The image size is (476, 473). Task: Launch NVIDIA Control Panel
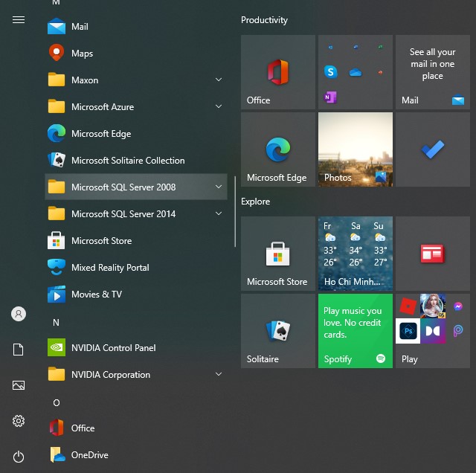pyautogui.click(x=113, y=348)
